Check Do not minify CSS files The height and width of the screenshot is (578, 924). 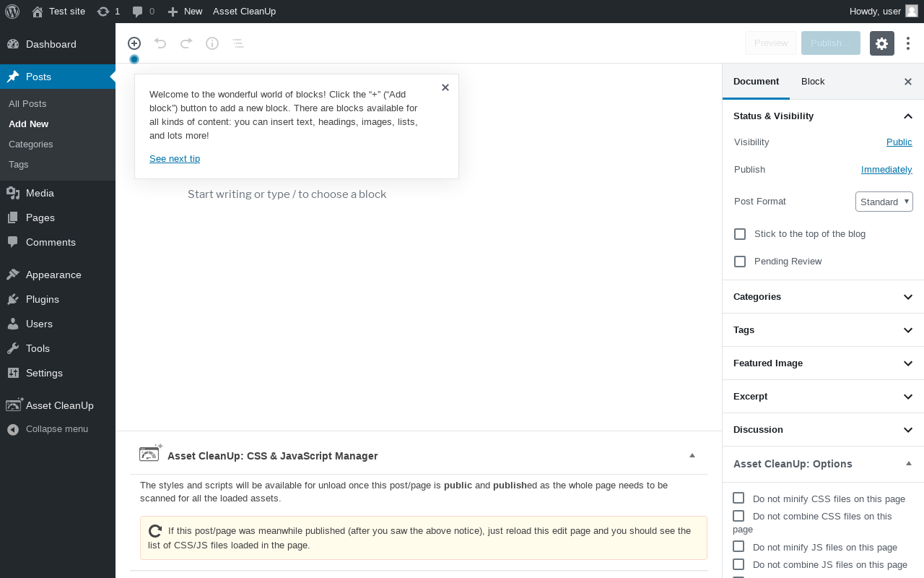pos(738,498)
